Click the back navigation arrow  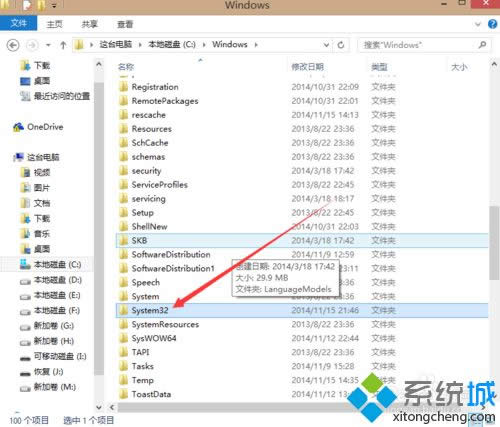point(13,45)
